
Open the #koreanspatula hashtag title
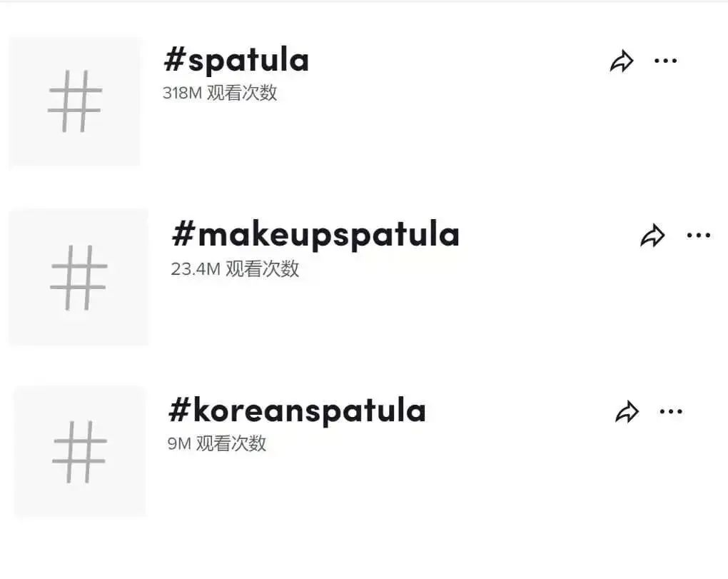coord(297,411)
